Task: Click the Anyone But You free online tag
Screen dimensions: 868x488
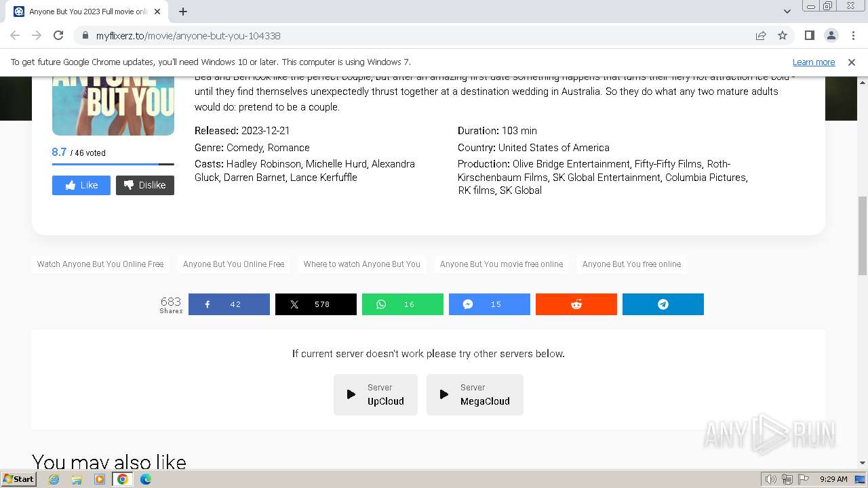Action: (x=632, y=264)
